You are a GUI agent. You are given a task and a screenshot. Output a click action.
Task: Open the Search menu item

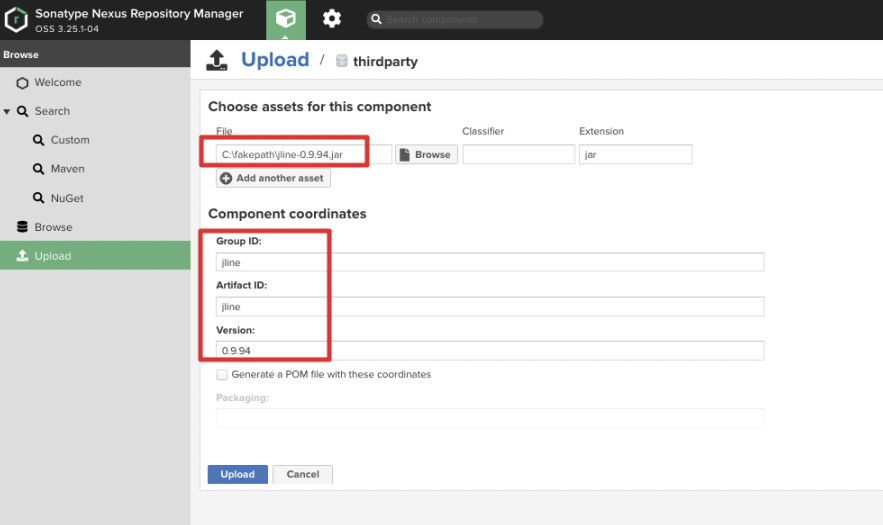52,111
